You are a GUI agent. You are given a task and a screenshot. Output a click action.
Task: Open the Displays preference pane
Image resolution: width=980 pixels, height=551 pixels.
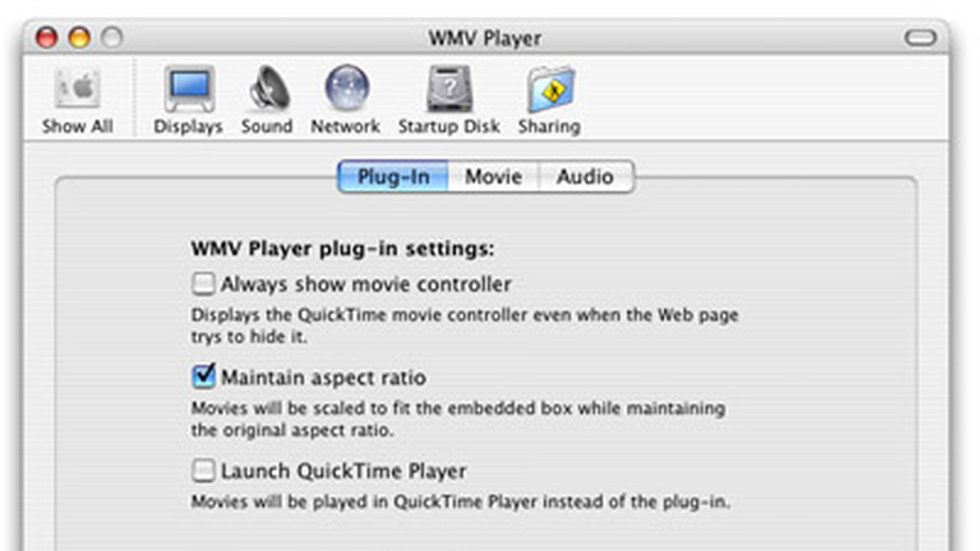[x=188, y=99]
